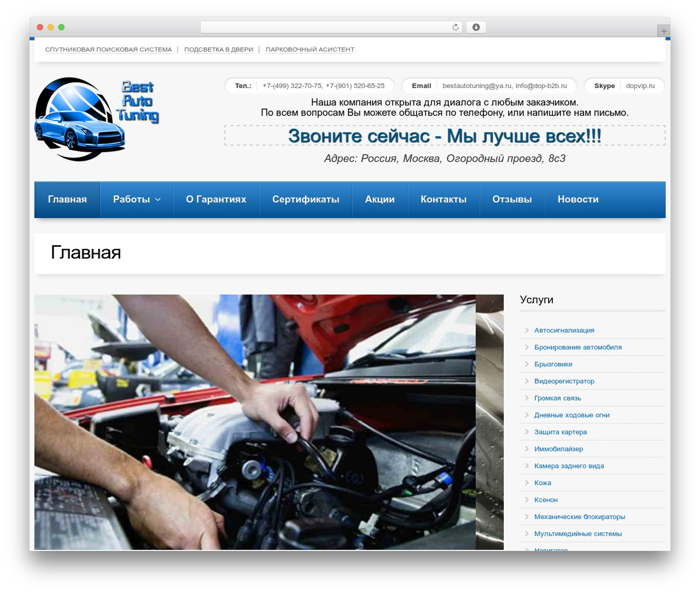The height and width of the screenshot is (593, 700).
Task: Click the Видеорегистратор link
Action: coord(564,381)
